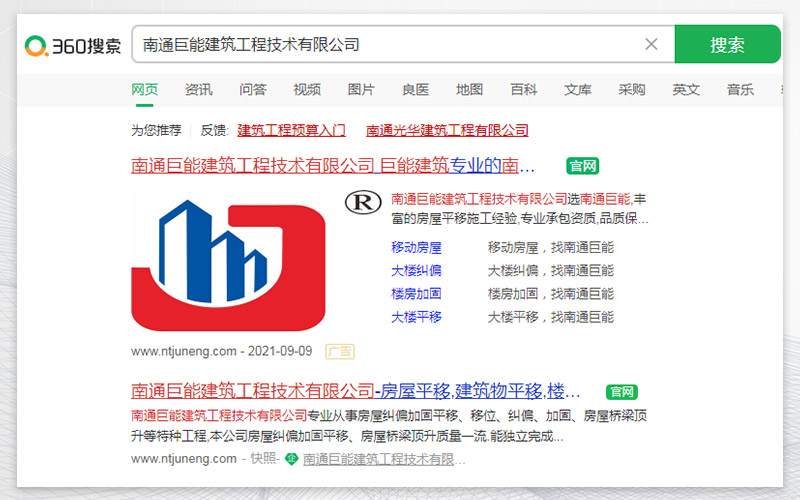This screenshot has width=800, height=500.
Task: Open the 英文 tab
Action: pyautogui.click(x=686, y=90)
